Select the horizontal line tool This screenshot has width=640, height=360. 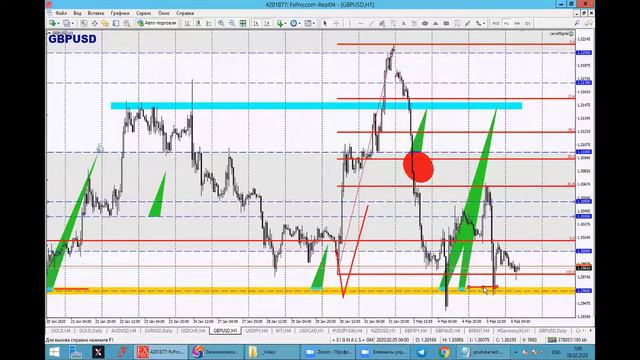pos(361,23)
